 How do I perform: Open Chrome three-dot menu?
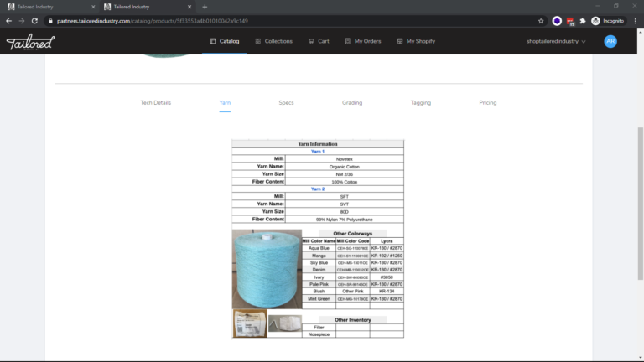[x=635, y=21]
